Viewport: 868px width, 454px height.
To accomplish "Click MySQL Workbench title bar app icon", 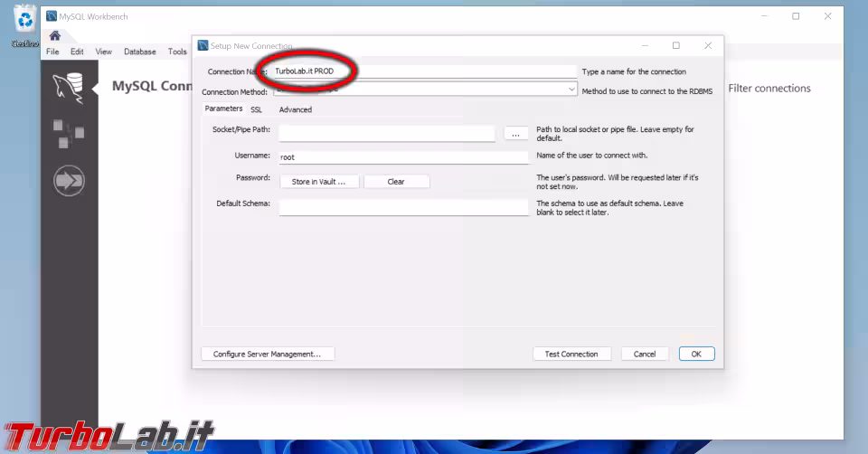I will 52,16.
